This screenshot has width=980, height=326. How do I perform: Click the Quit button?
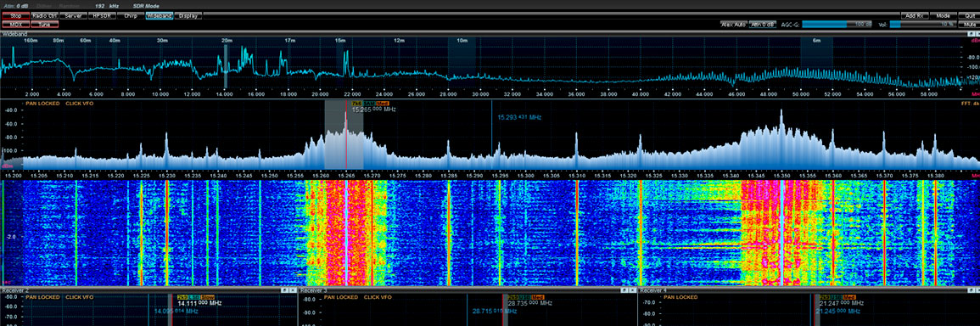tap(969, 15)
